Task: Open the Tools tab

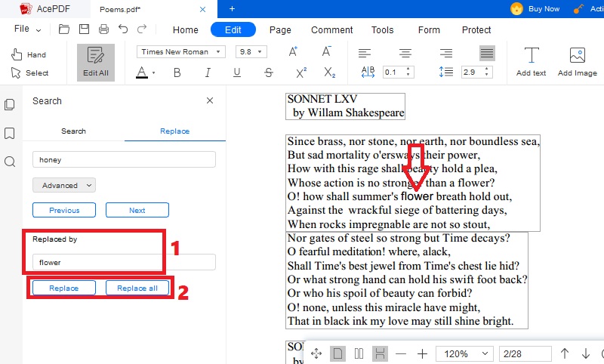Action: point(382,29)
